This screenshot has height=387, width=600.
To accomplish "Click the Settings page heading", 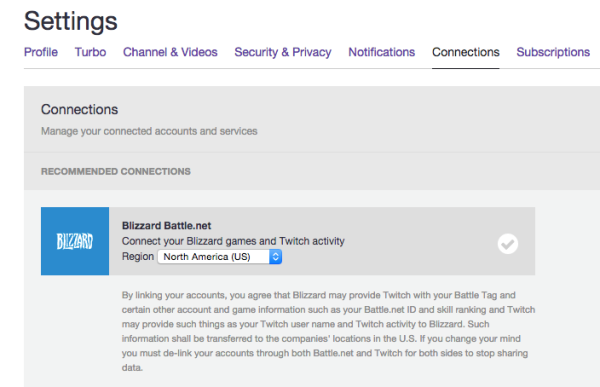I will tap(71, 21).
